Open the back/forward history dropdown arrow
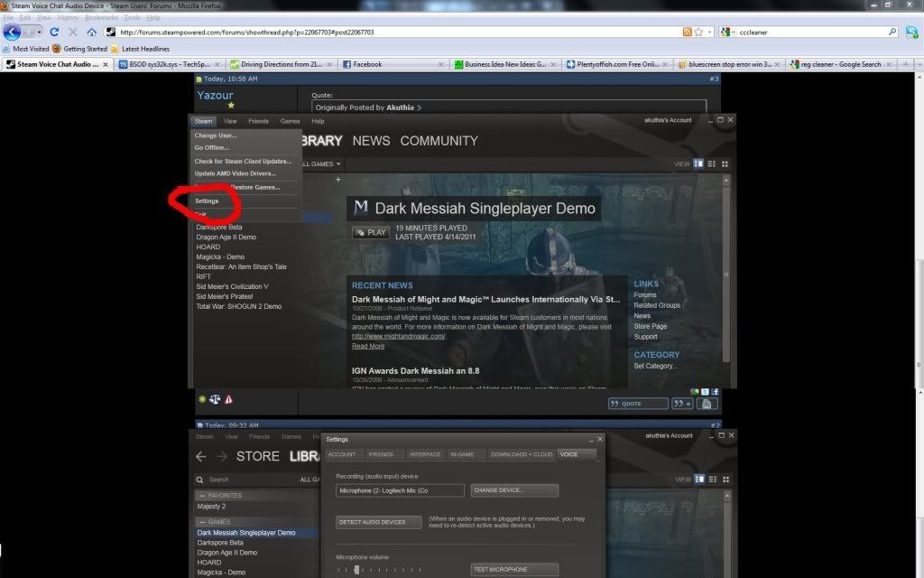Viewport: 924px width, 578px height. coord(38,32)
